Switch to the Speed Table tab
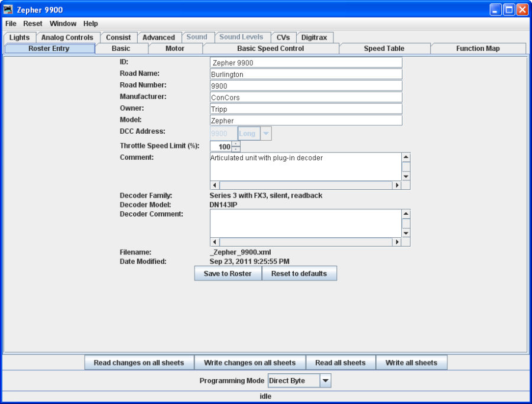Image resolution: width=532 pixels, height=404 pixels. [384, 49]
